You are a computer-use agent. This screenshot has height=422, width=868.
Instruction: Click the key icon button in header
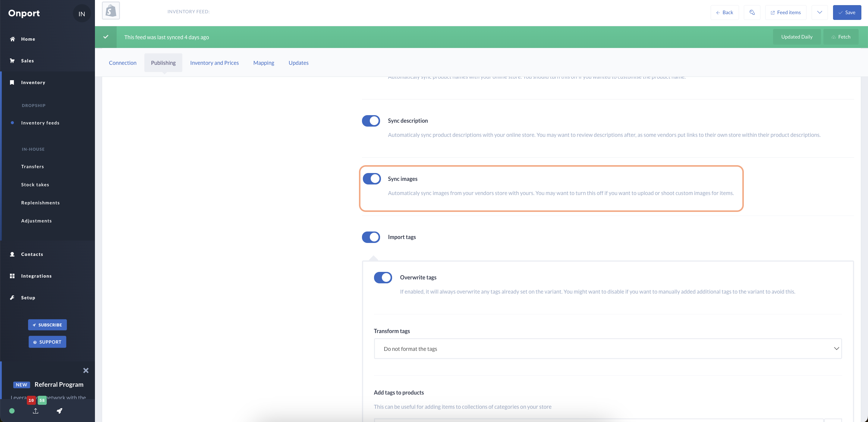coord(752,12)
